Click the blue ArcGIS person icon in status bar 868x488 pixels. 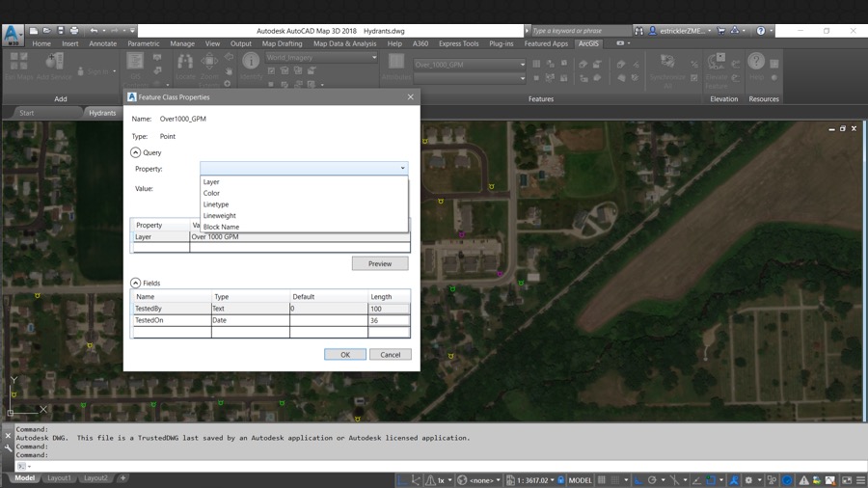tap(735, 479)
